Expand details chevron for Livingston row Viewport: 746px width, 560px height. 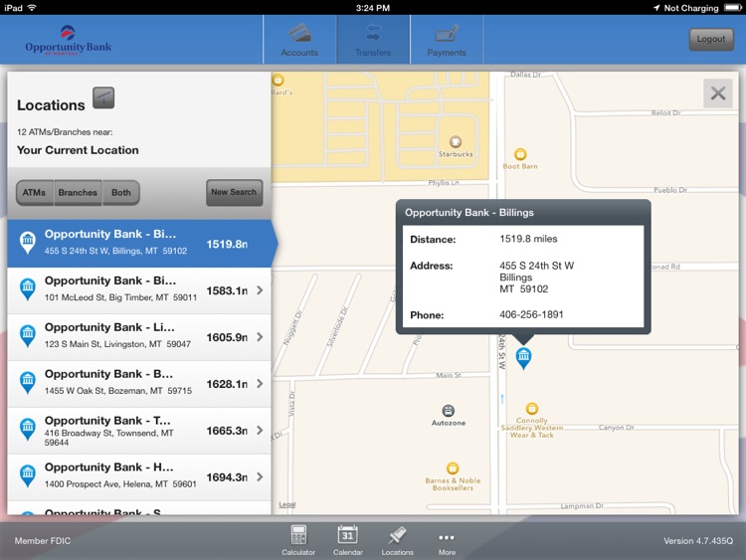(x=260, y=337)
